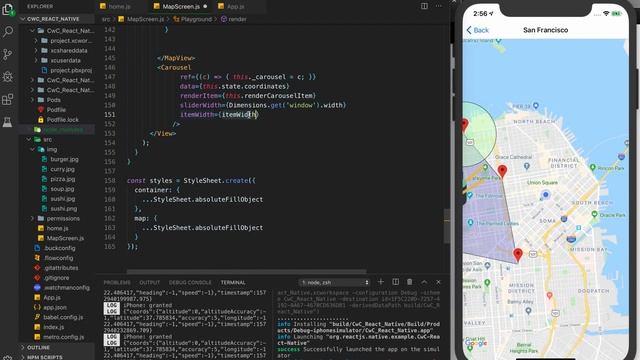This screenshot has height=360, width=640.
Task: Split the terminal panel
Action: 395,282
